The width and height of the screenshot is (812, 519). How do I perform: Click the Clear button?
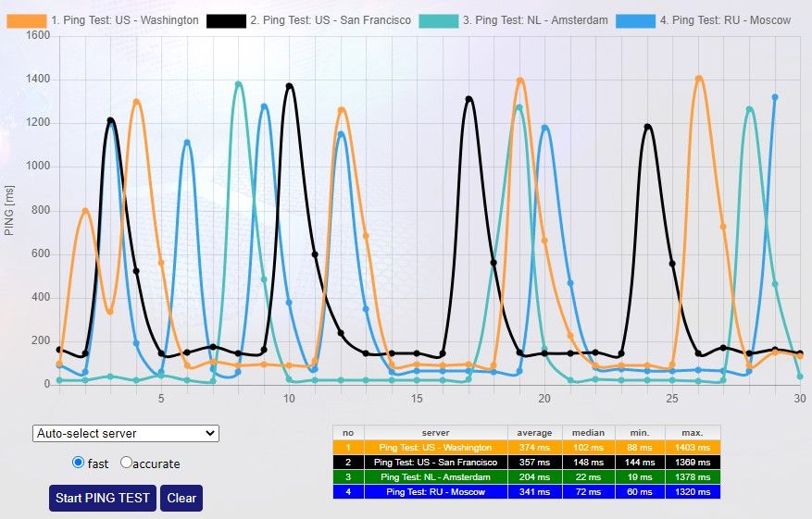pos(181,498)
